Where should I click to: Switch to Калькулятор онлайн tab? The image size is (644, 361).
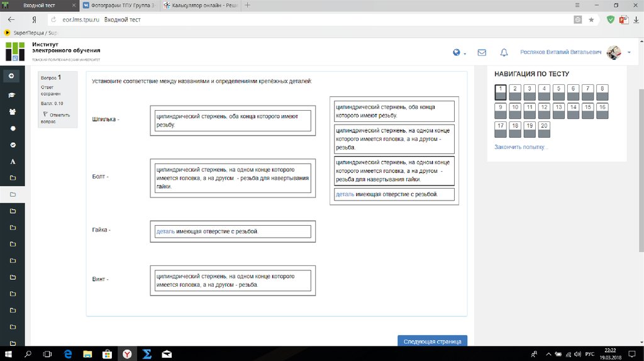(x=201, y=5)
